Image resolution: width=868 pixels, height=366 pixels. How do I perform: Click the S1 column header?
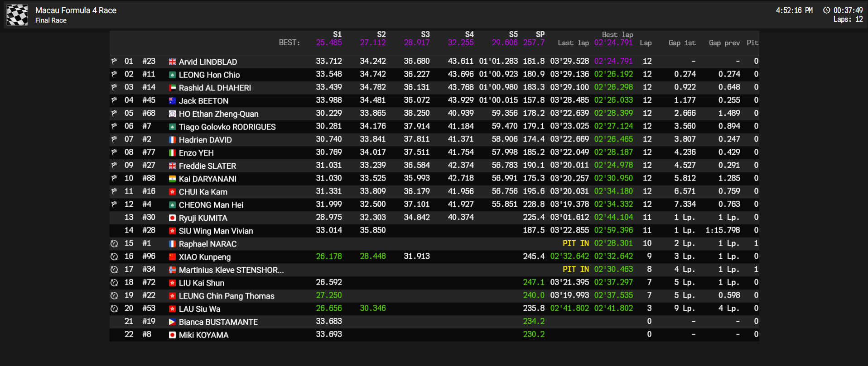337,34
